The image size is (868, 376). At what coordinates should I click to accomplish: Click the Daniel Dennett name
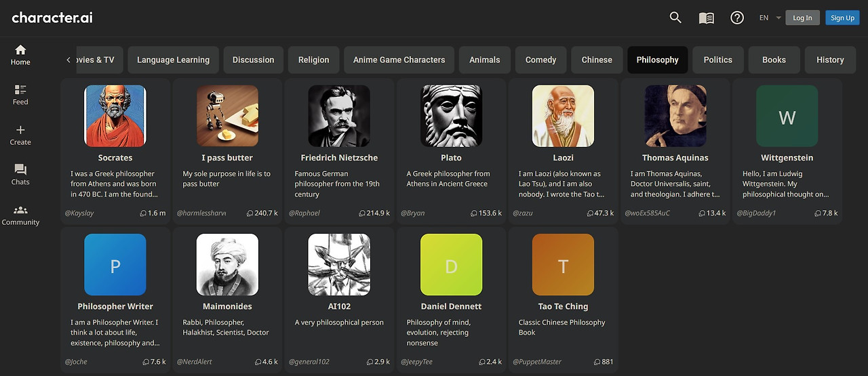click(451, 306)
